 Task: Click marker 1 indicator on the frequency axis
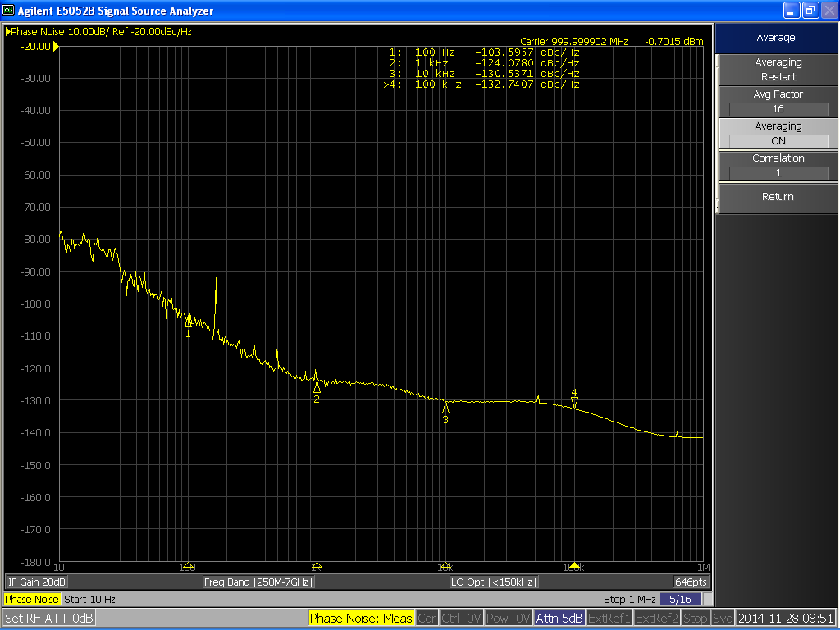click(188, 566)
